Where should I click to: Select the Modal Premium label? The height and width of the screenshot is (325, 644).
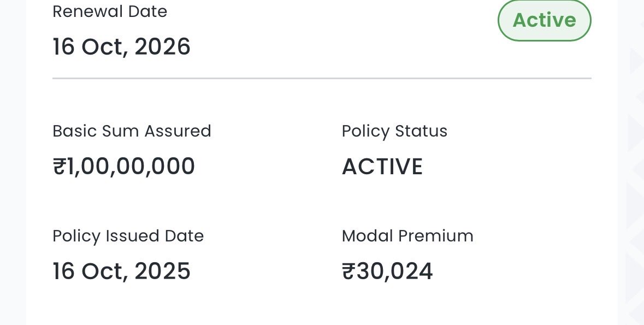pyautogui.click(x=407, y=236)
